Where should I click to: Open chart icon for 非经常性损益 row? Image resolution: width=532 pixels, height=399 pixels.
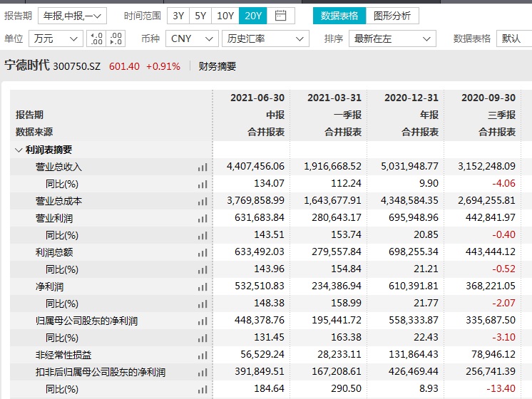click(203, 356)
